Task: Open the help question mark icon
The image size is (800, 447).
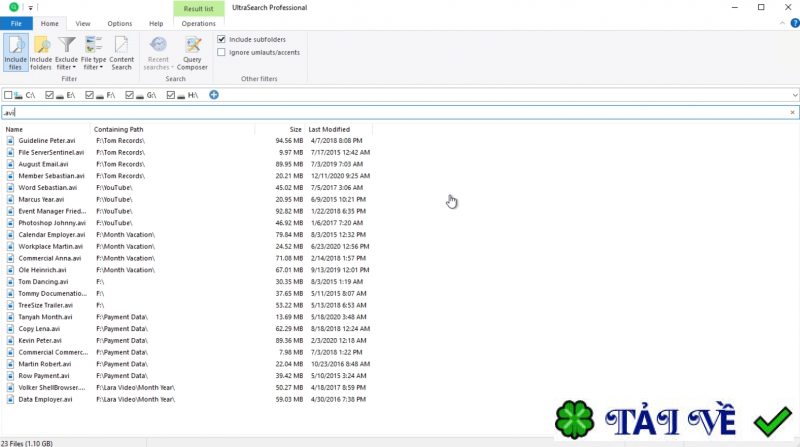Action: [x=795, y=23]
